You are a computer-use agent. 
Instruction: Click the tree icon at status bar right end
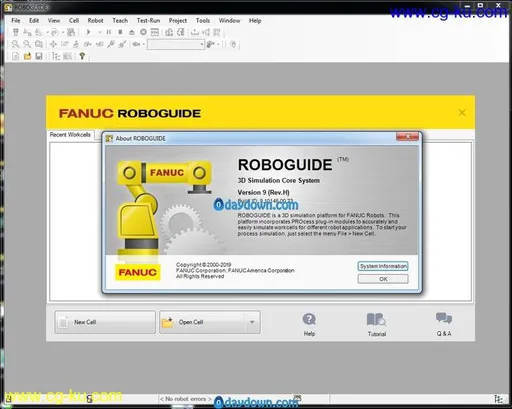point(499,398)
